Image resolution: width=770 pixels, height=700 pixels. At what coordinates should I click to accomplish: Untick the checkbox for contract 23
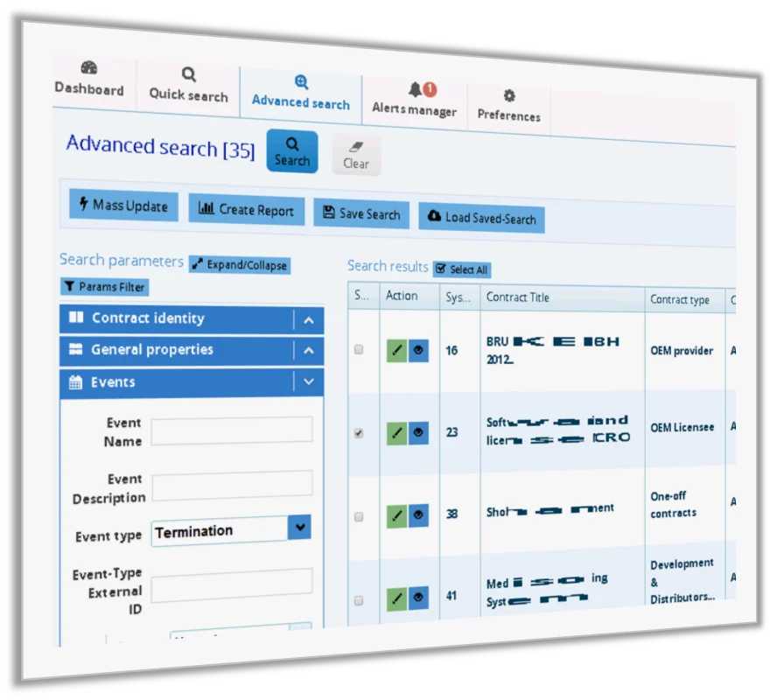pyautogui.click(x=359, y=433)
